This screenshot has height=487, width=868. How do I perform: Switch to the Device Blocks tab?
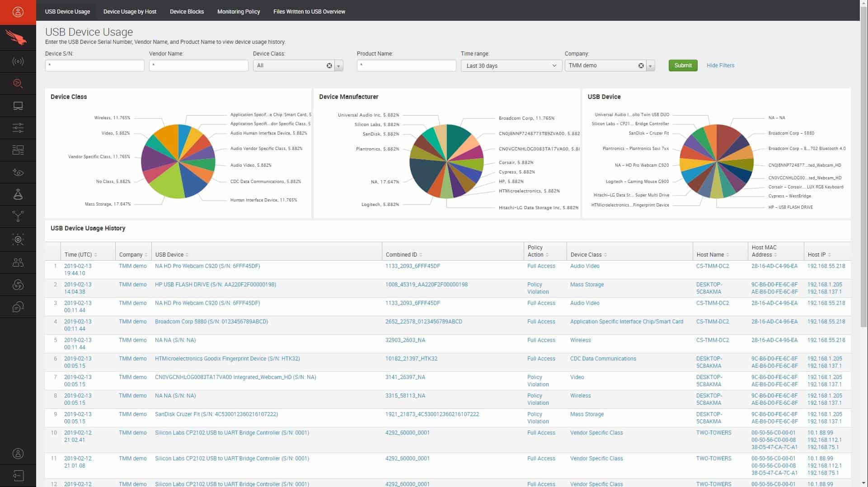pos(187,11)
